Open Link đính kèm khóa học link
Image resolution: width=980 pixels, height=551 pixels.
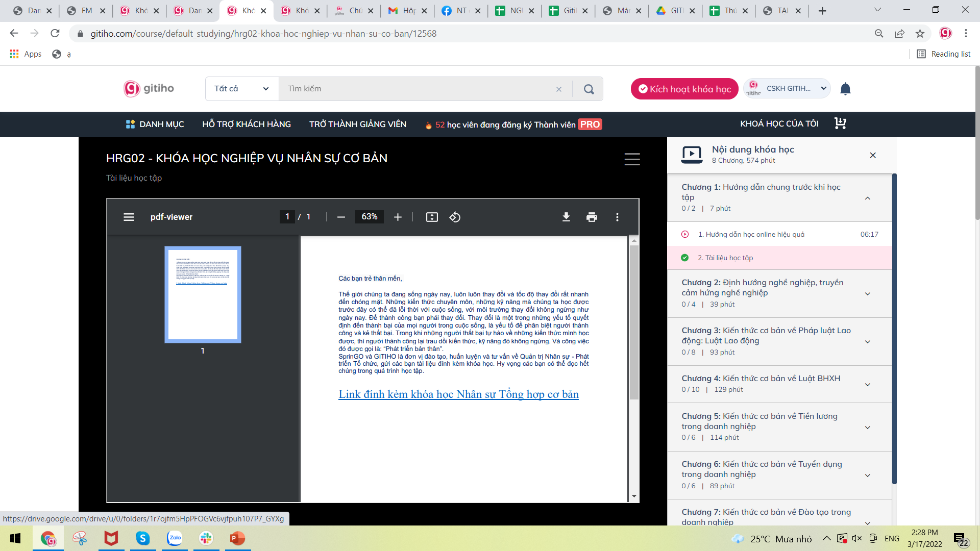coord(458,394)
